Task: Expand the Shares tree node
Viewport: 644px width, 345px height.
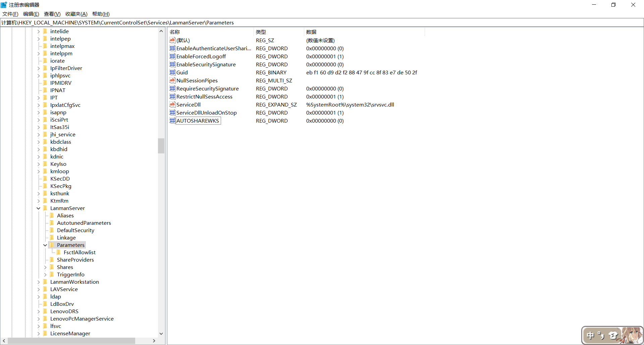Action: point(45,267)
